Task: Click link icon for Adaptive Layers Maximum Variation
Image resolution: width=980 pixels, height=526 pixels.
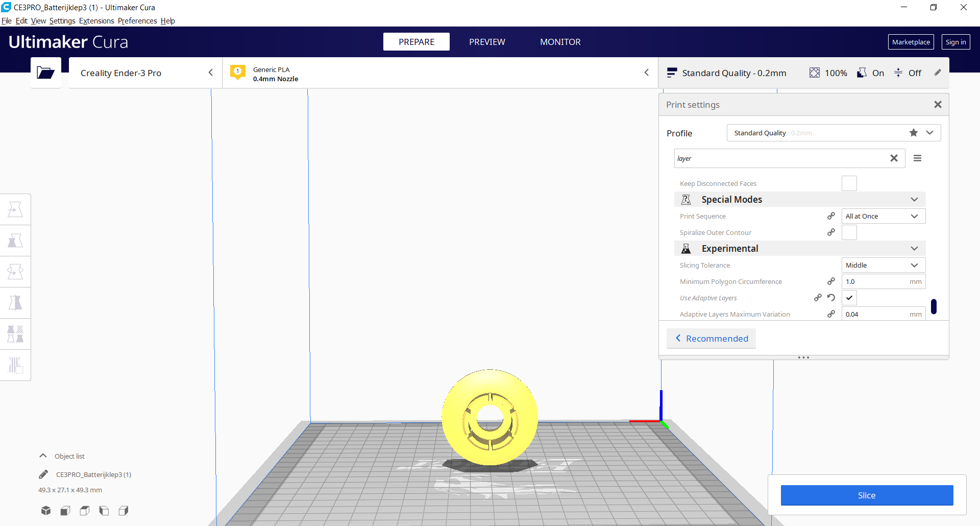Action: (x=831, y=314)
